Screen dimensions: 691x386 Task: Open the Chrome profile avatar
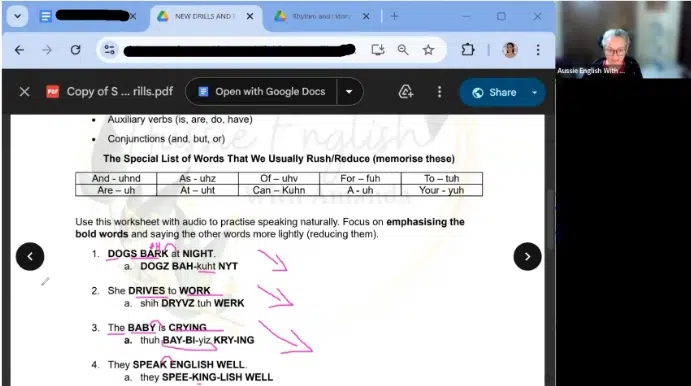pyautogui.click(x=510, y=50)
